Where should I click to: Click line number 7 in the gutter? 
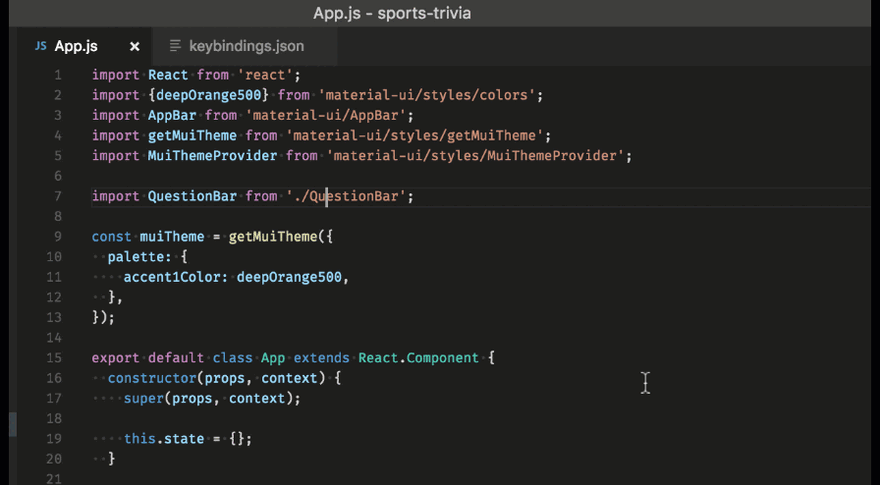(x=58, y=196)
